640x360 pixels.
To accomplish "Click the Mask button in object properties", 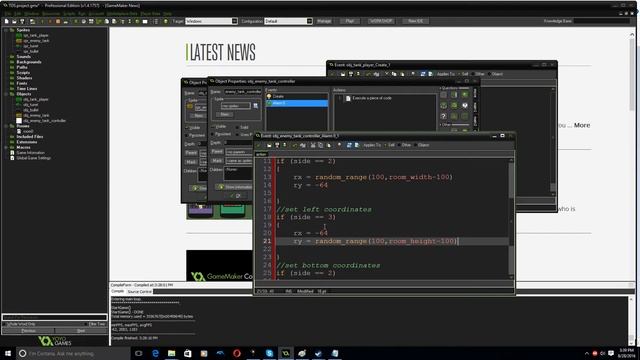I will tap(217, 161).
